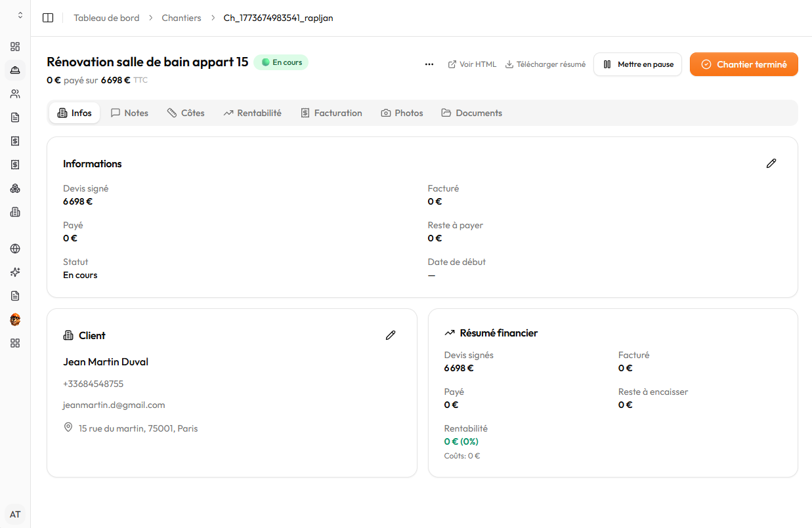
Task: Click the Tableau de bord breadcrumb
Action: tap(106, 18)
